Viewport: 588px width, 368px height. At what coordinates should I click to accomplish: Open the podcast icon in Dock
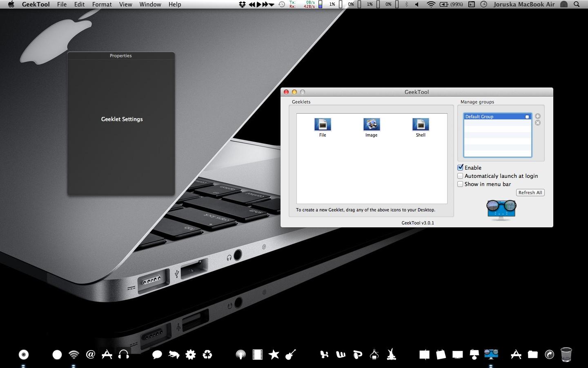click(241, 355)
